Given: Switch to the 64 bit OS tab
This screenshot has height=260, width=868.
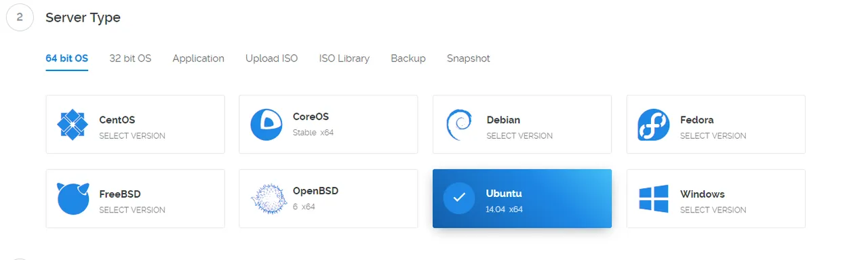Looking at the screenshot, I should click(x=67, y=58).
